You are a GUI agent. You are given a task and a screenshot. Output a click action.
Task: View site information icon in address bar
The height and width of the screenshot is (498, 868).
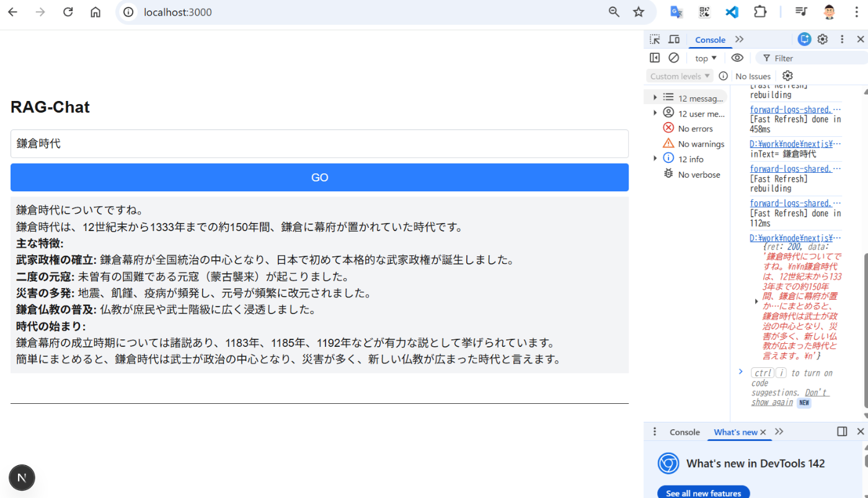point(128,12)
